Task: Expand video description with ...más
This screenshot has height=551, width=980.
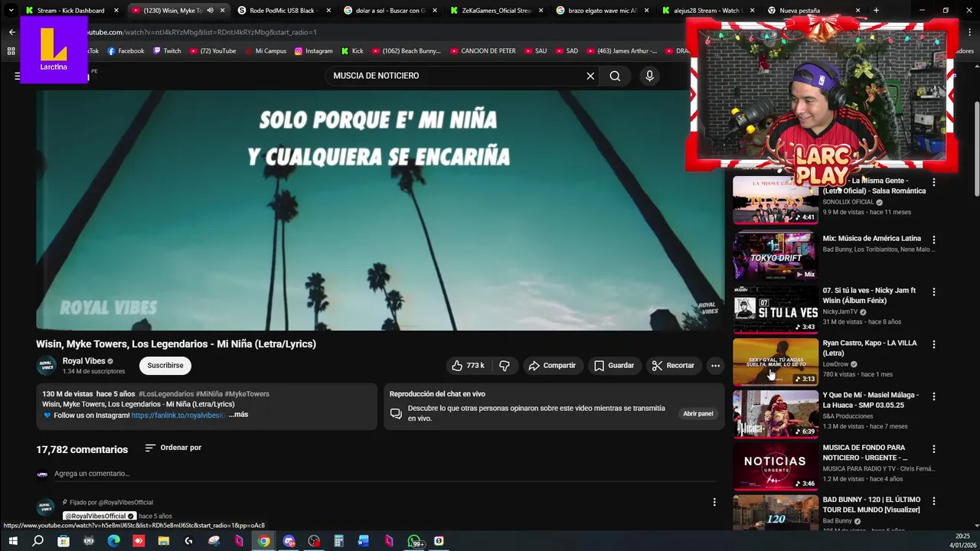Action: click(238, 415)
